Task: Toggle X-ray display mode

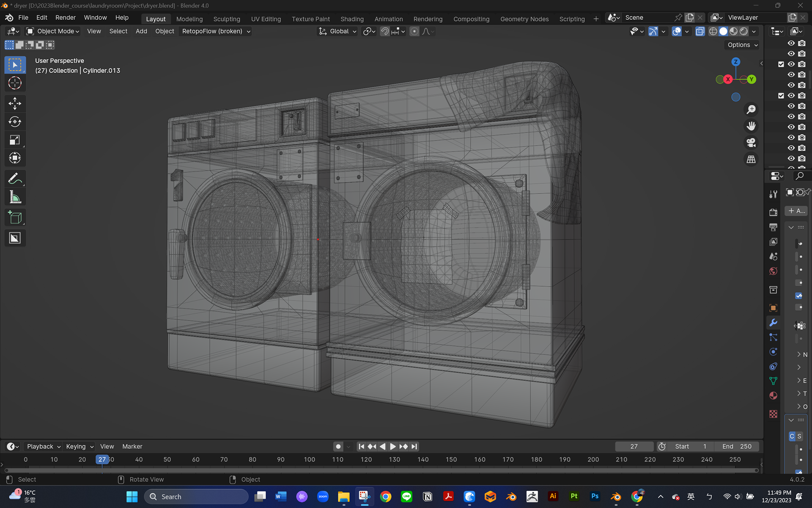Action: tap(700, 31)
